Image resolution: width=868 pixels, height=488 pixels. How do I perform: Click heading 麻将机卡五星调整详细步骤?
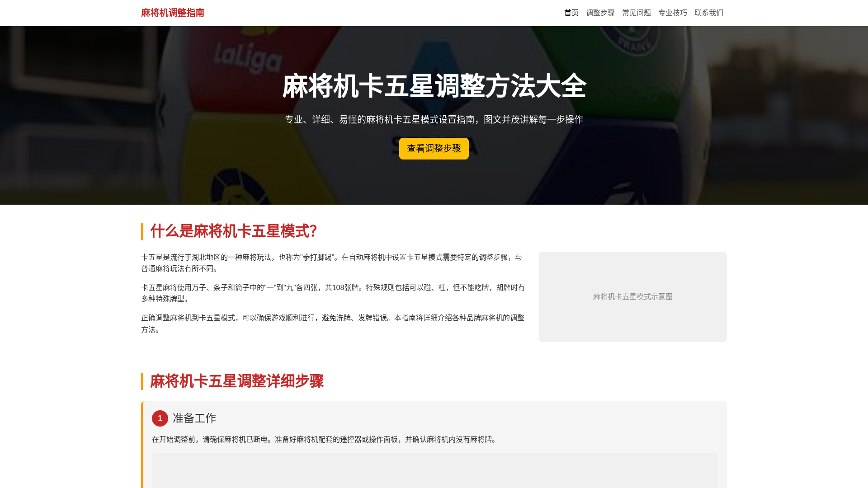(237, 381)
